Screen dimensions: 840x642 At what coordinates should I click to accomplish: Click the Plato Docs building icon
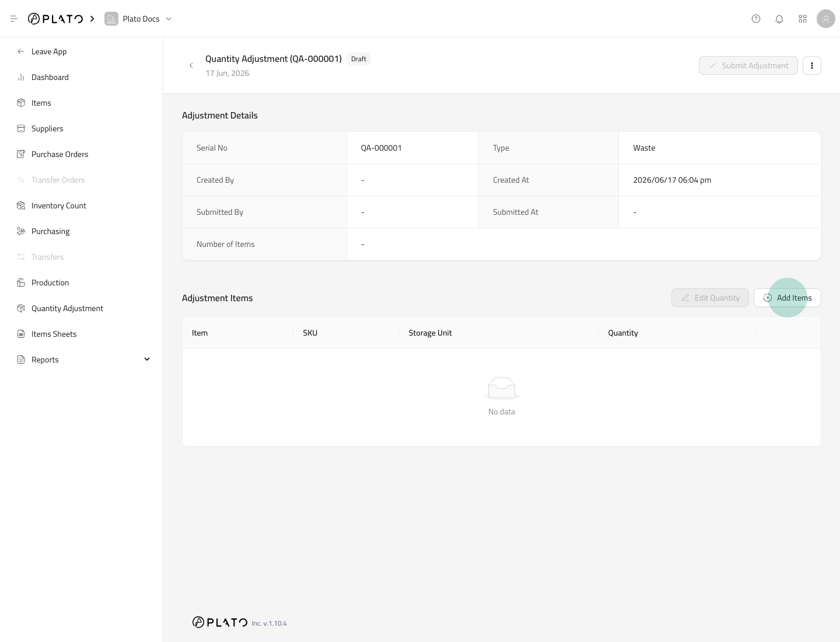pos(111,19)
